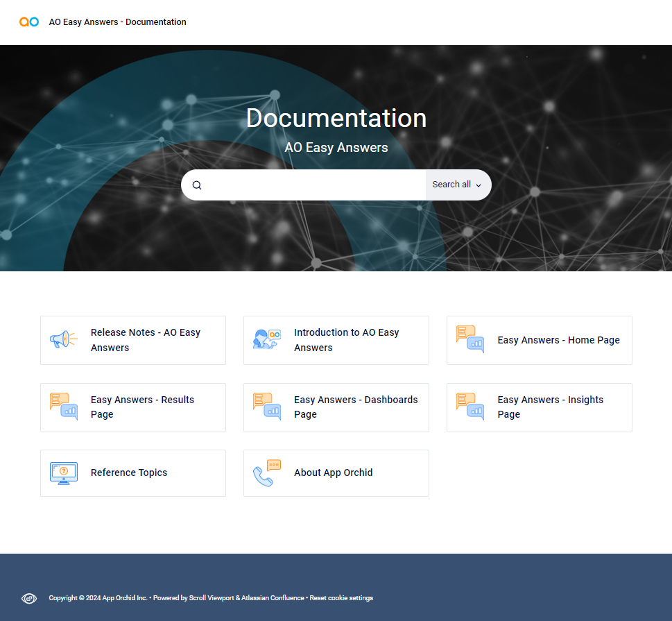This screenshot has height=621, width=672.
Task: Click the AO logo icon in header
Action: tap(29, 22)
